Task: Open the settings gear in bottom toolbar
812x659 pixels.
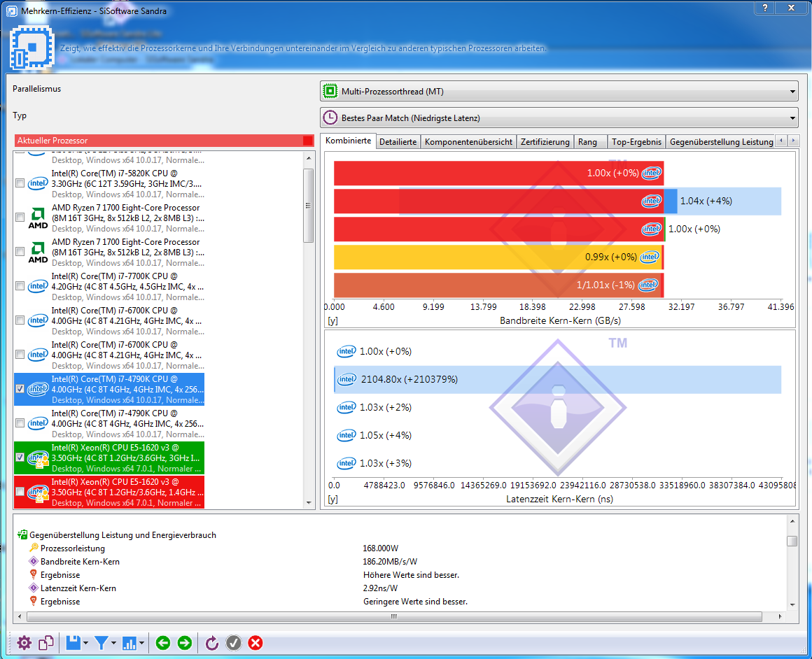Action: pyautogui.click(x=24, y=643)
